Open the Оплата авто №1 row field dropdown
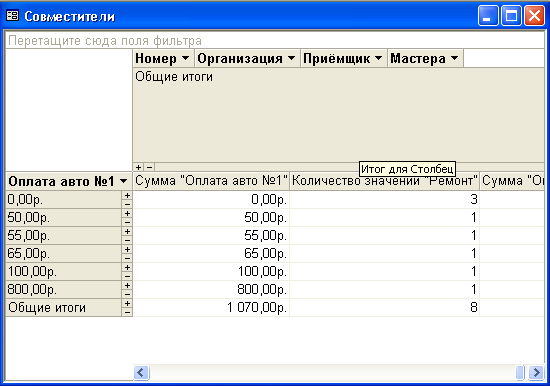This screenshot has width=550, height=386. [x=123, y=181]
